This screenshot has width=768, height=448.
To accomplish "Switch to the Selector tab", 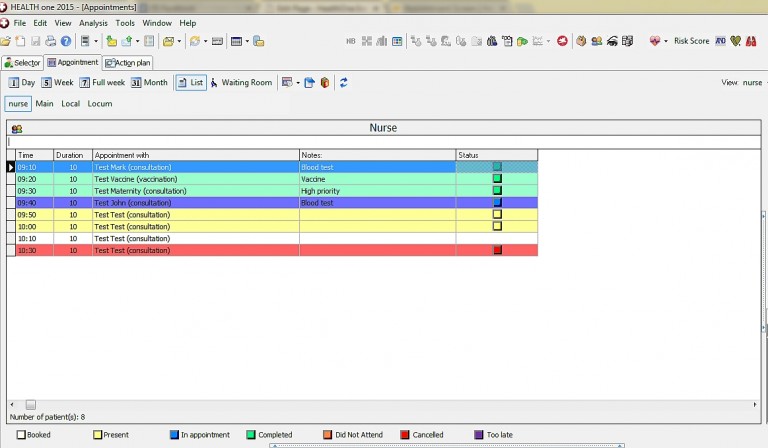I will click(22, 63).
